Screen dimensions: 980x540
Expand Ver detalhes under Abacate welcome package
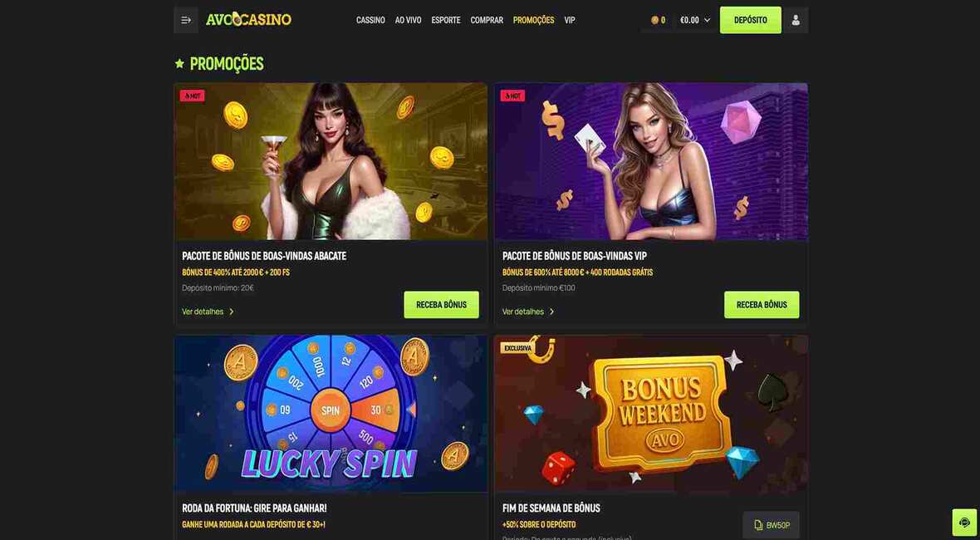[x=208, y=312]
